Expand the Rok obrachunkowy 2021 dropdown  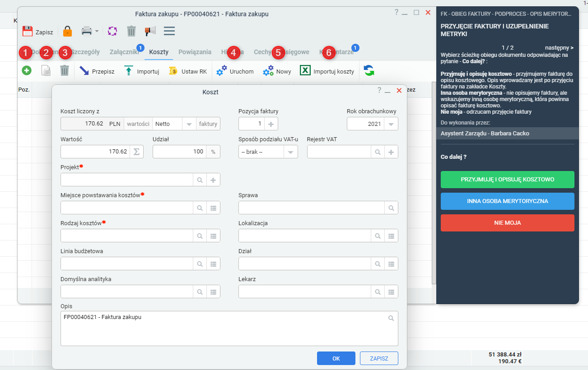(391, 124)
